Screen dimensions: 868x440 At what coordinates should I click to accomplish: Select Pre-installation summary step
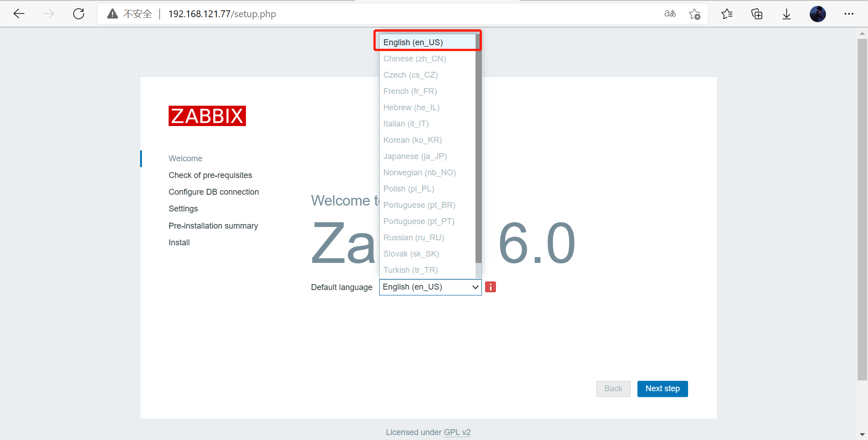(213, 226)
